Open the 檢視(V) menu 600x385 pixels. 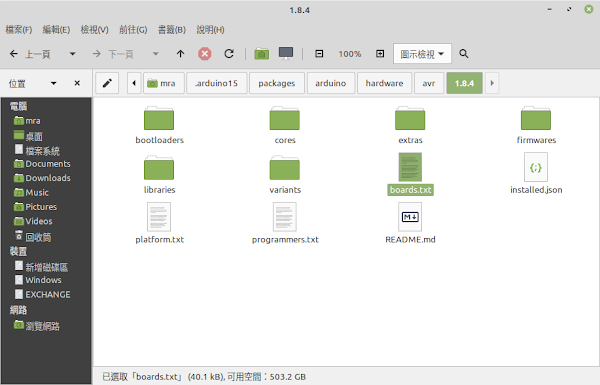(x=95, y=30)
